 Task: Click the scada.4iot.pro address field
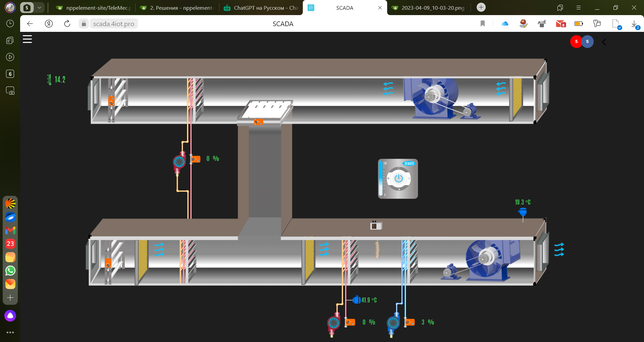pos(113,24)
